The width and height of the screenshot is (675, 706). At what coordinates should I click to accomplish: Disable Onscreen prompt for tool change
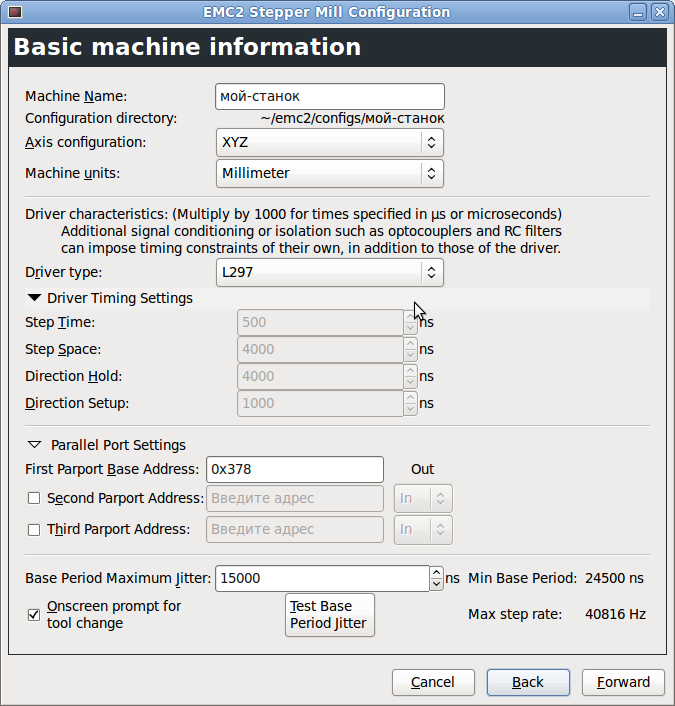pos(34,615)
